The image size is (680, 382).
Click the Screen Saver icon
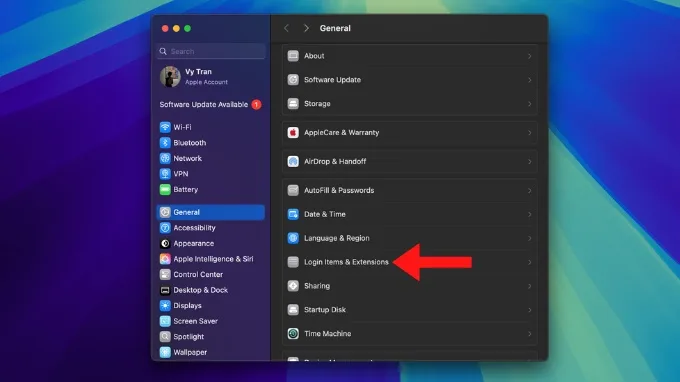coord(165,321)
